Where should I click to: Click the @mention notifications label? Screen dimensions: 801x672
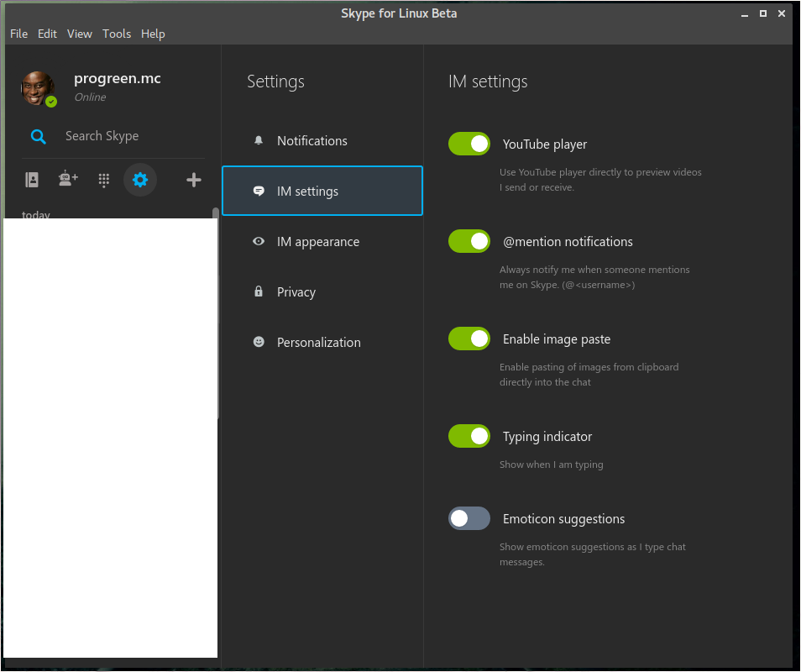pos(568,242)
